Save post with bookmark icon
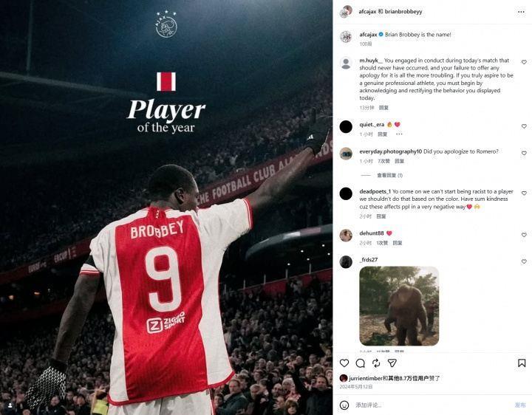532x415 pixels. click(522, 363)
